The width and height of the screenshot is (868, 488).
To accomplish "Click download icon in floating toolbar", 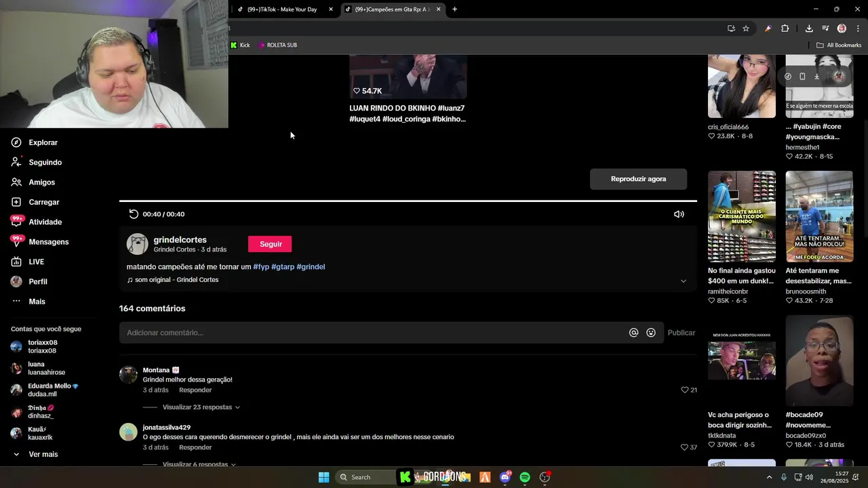I will tap(817, 77).
